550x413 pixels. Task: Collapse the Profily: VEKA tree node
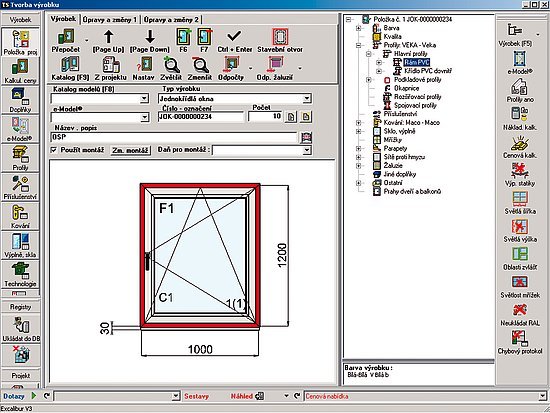point(358,45)
